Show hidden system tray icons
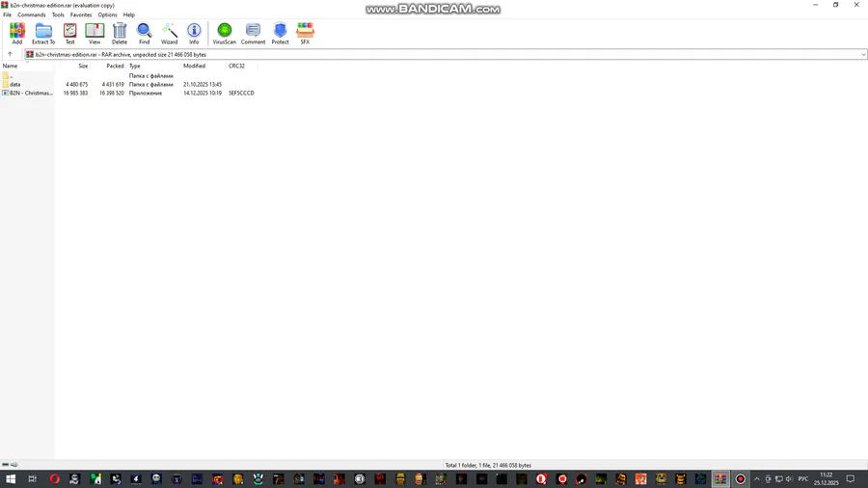The width and height of the screenshot is (868, 488). click(757, 479)
